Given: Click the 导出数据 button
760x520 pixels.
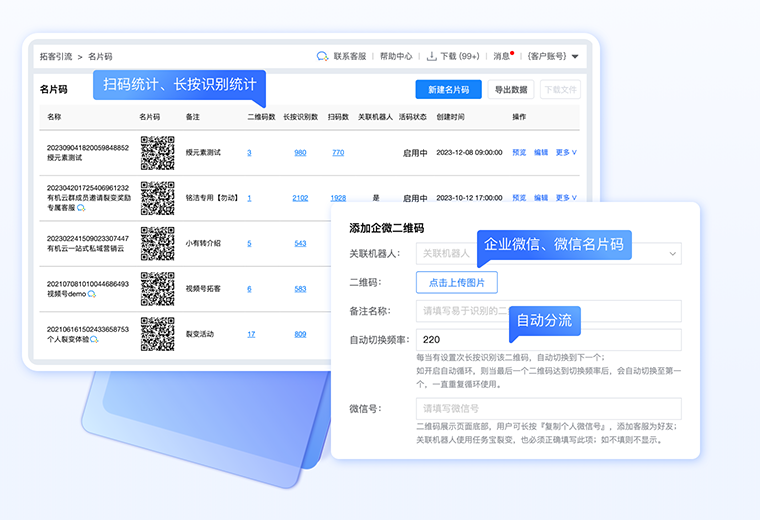Looking at the screenshot, I should click(x=511, y=90).
